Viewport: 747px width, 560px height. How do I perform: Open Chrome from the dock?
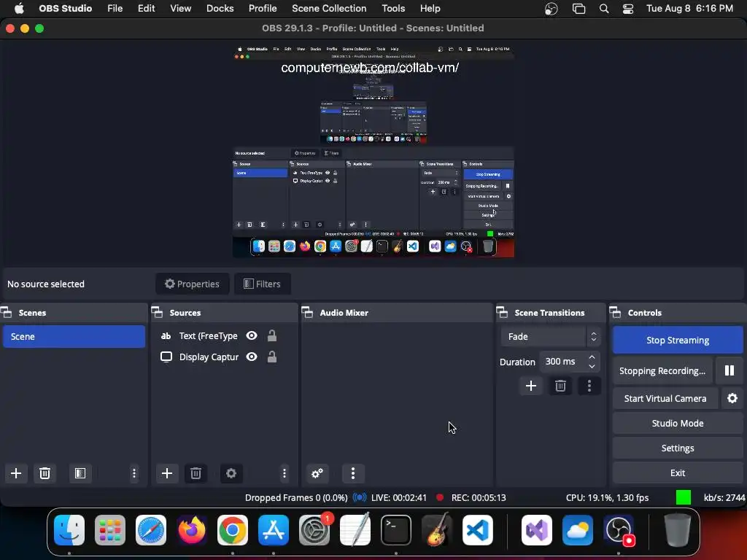(233, 530)
